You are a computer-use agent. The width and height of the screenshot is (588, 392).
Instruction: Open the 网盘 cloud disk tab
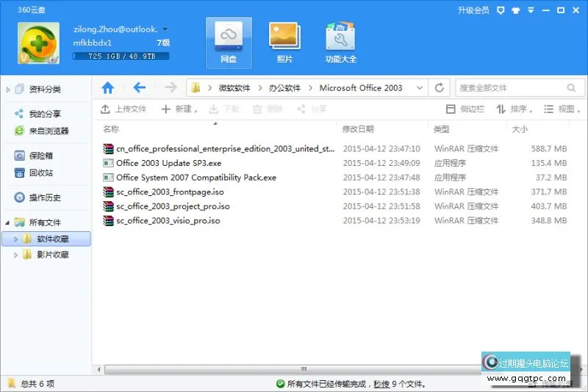tap(229, 43)
